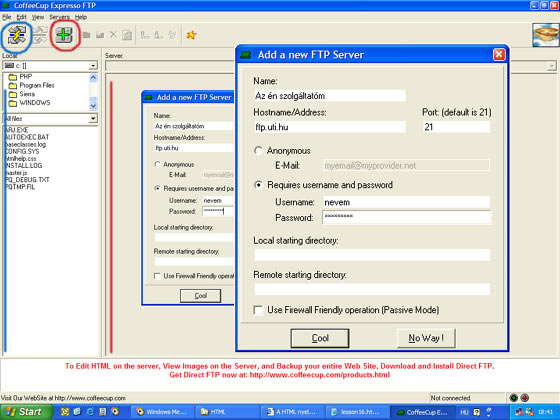This screenshot has width=560, height=420.
Task: Click the greyed X delete toolbar icon
Action: click(113, 35)
